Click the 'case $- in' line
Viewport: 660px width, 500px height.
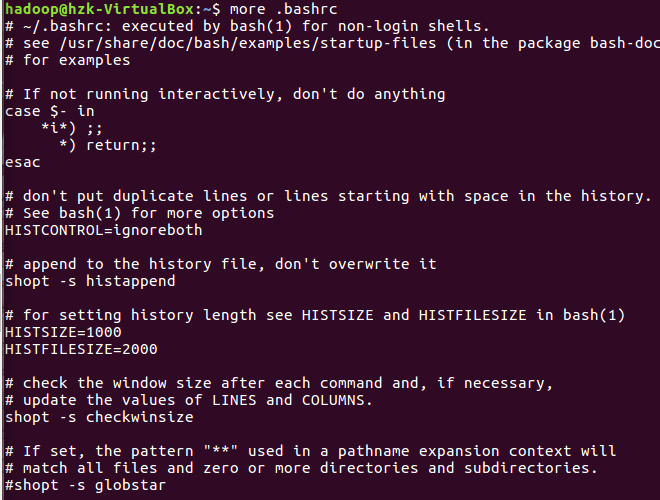49,111
